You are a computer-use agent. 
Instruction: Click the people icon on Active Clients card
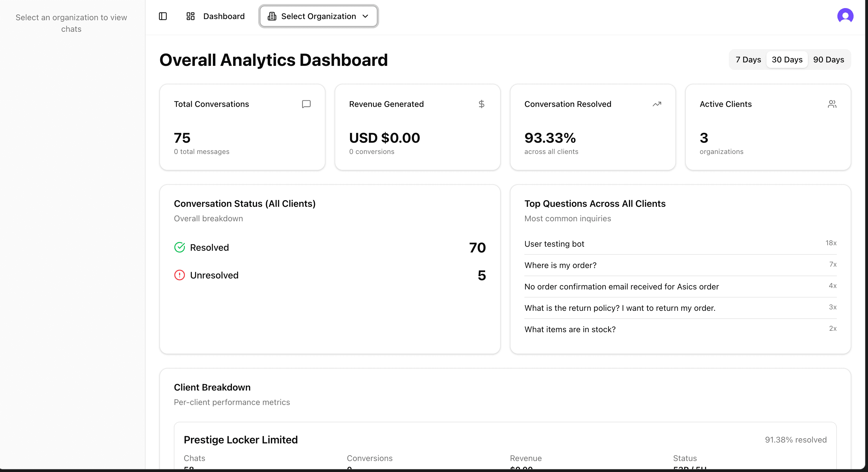point(832,104)
